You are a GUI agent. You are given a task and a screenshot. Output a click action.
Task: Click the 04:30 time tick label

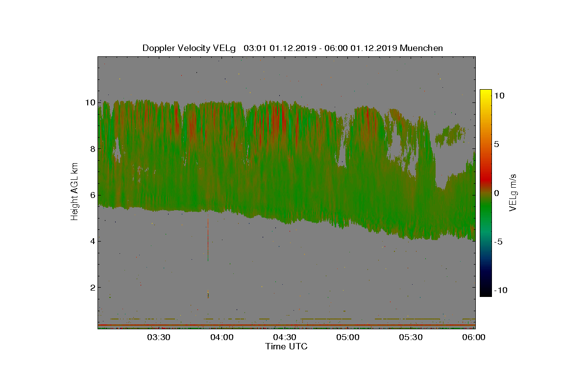285,337
